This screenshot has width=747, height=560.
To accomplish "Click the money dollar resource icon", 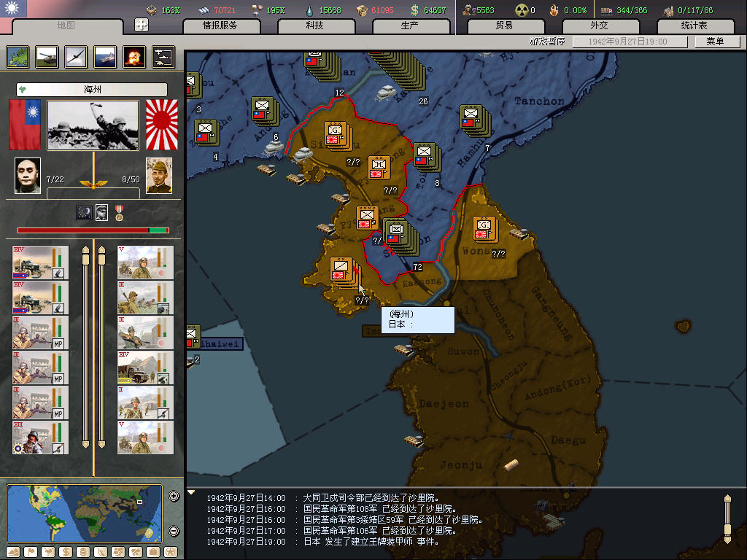I will (x=415, y=10).
